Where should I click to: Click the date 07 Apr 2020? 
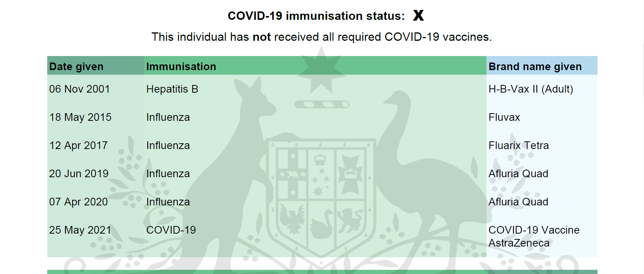(78, 202)
